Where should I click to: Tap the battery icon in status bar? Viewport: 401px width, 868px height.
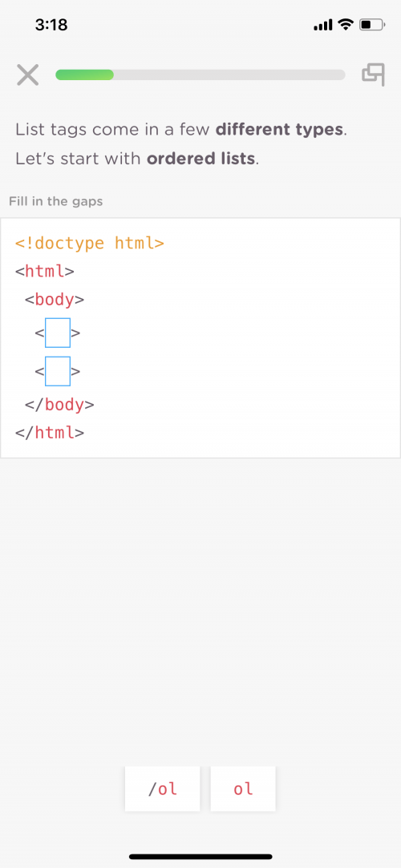371,24
